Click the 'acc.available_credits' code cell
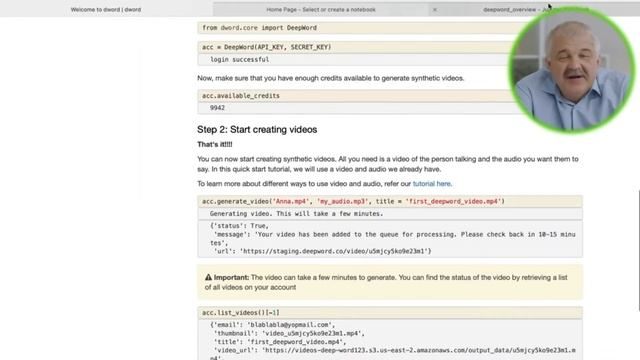The image size is (640, 360). click(x=355, y=96)
